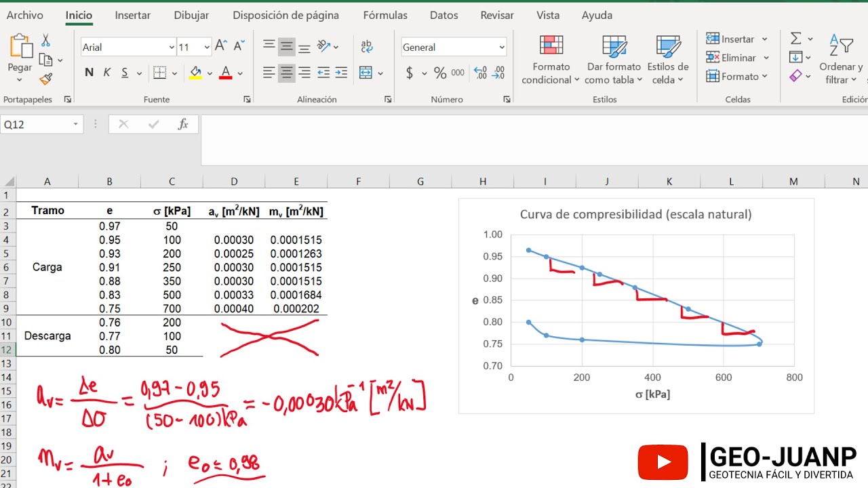Decrease font size with the small A icon
Viewport: 868px width, 488px height.
coord(238,46)
